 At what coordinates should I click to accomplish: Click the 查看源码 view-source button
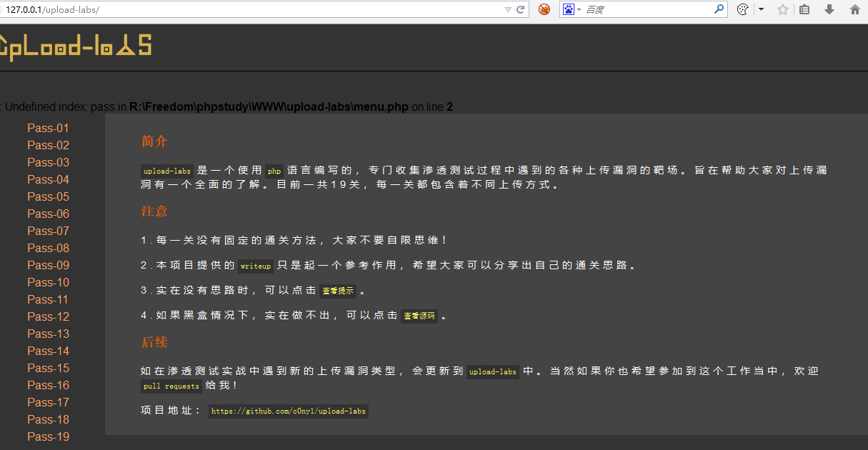[419, 316]
